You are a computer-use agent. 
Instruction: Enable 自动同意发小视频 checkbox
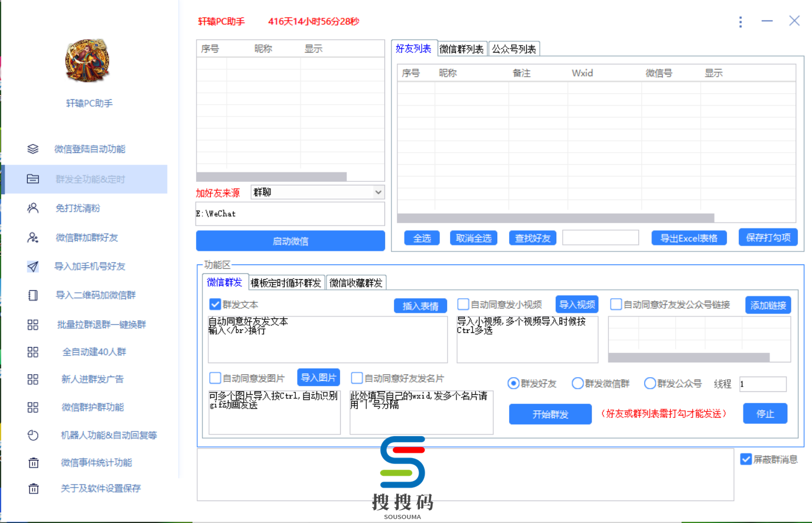click(464, 305)
